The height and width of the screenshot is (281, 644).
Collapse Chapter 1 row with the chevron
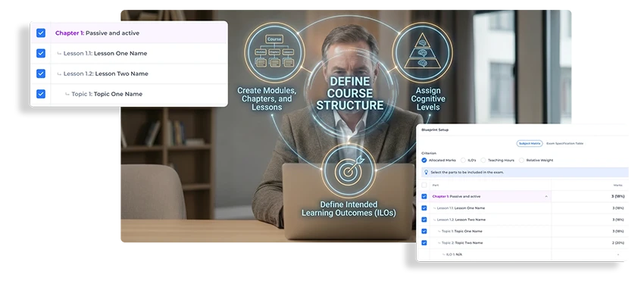[x=546, y=196]
